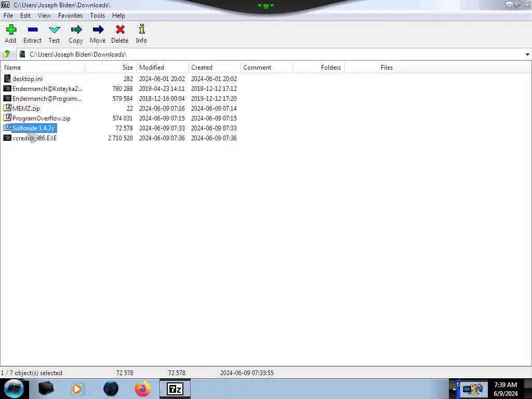The width and height of the screenshot is (532, 399).
Task: Open the Help menu
Action: 119,16
